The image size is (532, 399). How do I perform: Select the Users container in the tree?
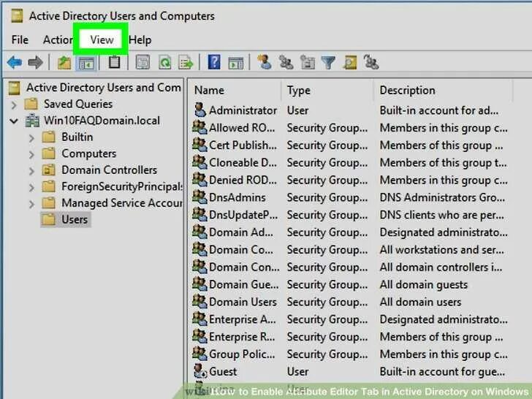point(75,219)
